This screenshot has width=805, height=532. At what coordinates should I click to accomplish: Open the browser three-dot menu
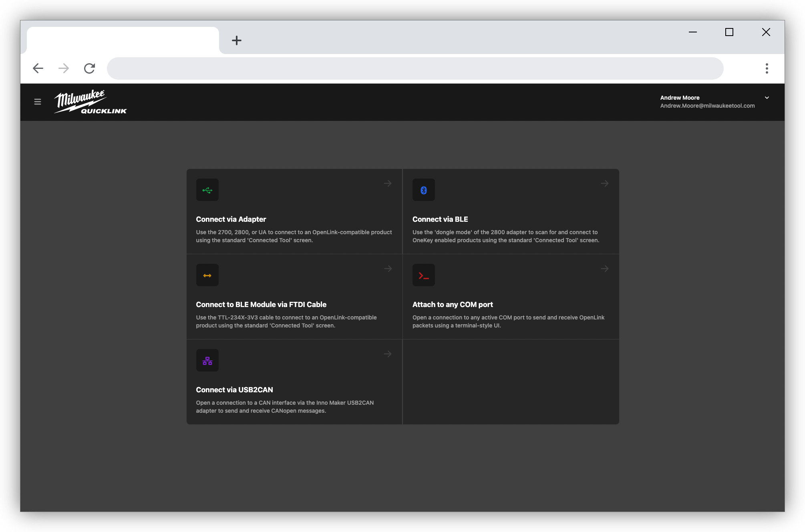[767, 68]
